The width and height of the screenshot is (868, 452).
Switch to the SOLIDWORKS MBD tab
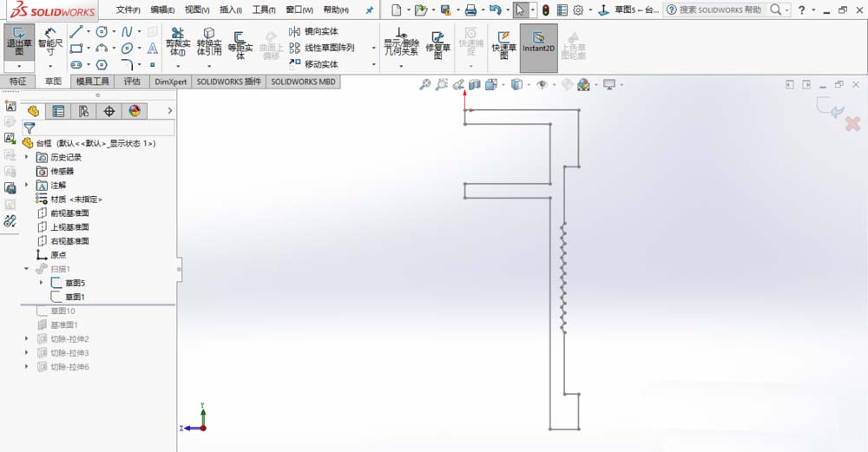pos(303,82)
